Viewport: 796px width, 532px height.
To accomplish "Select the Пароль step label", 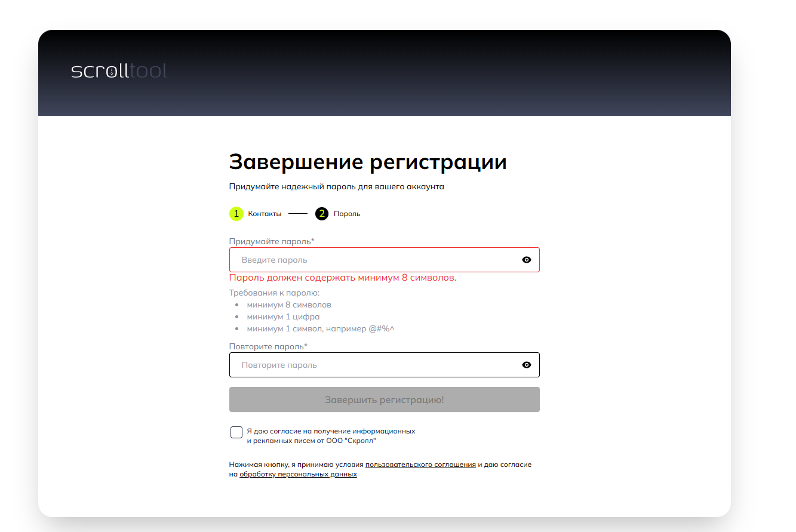I will pyautogui.click(x=347, y=214).
